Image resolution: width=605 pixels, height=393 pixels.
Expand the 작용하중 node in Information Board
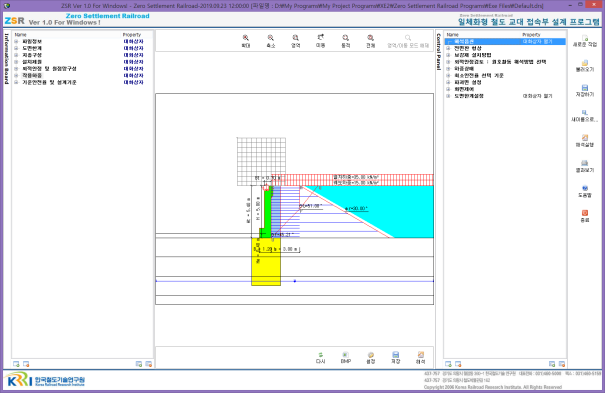(x=16, y=76)
